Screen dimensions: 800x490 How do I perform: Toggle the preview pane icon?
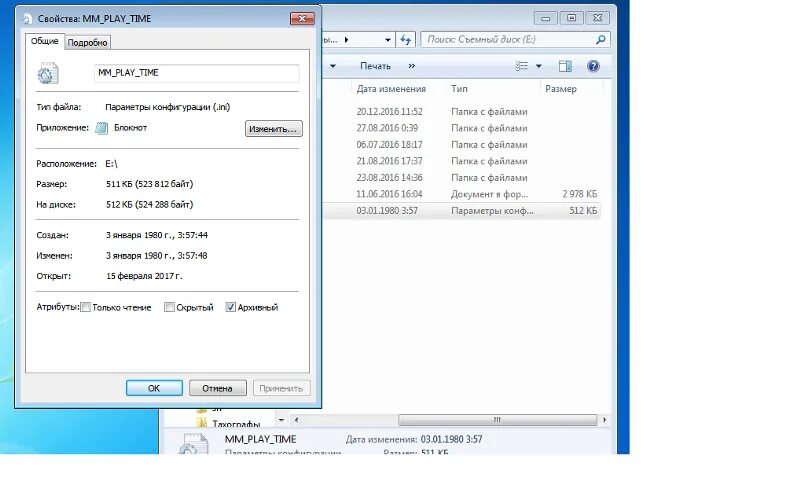(565, 66)
